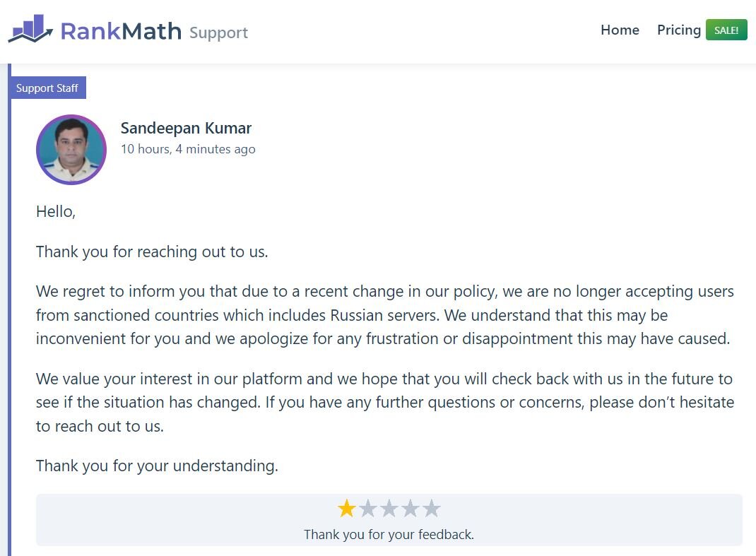Click the 'Thank you for your feedback.' message
The height and width of the screenshot is (556, 756).
pos(389,535)
